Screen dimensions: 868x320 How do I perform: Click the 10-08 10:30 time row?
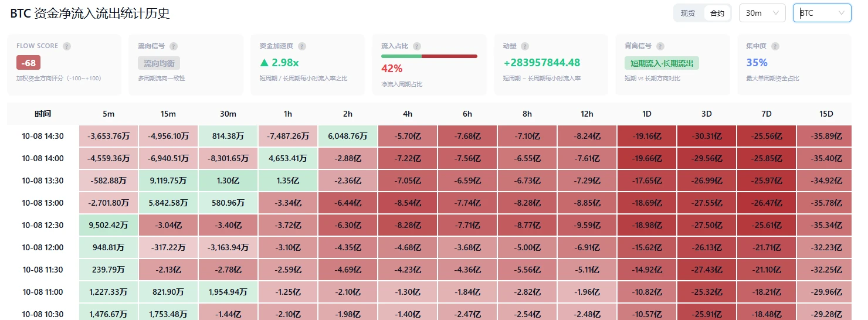tap(43, 312)
